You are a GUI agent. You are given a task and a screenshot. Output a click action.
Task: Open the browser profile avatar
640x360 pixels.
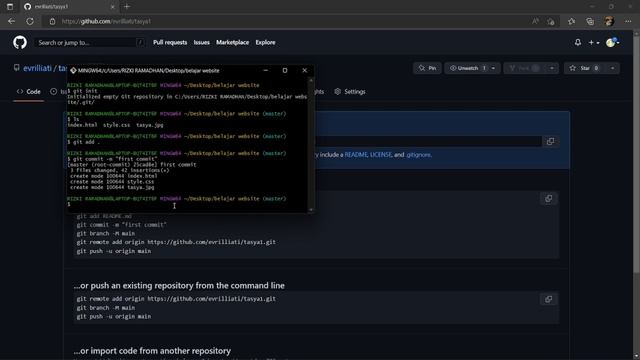tap(609, 21)
